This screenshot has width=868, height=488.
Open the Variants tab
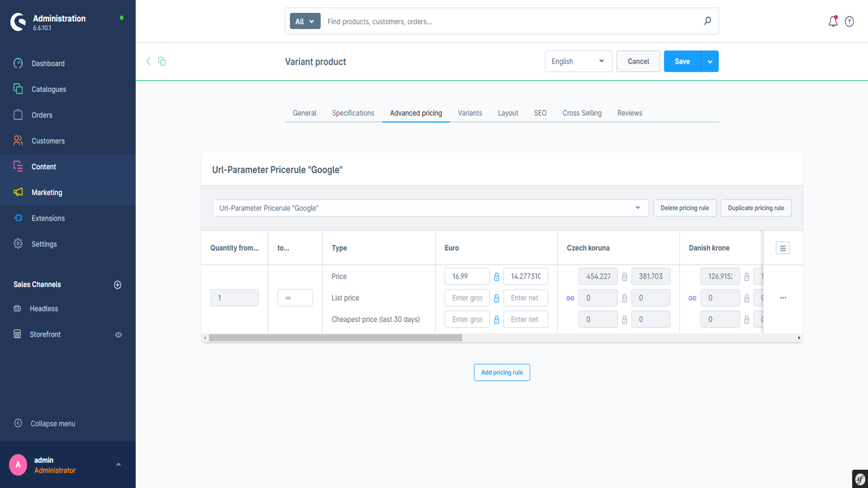click(x=470, y=113)
